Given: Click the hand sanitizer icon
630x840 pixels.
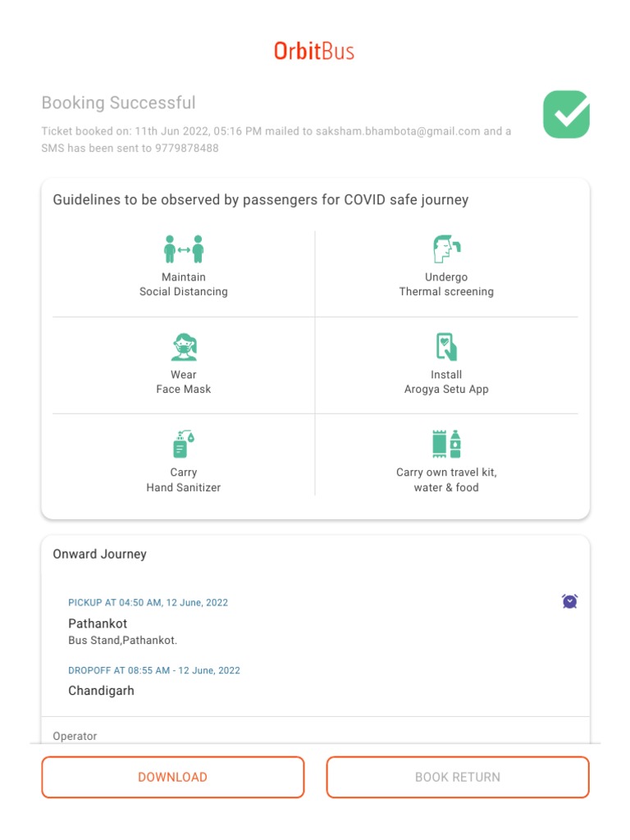Looking at the screenshot, I should click(184, 445).
